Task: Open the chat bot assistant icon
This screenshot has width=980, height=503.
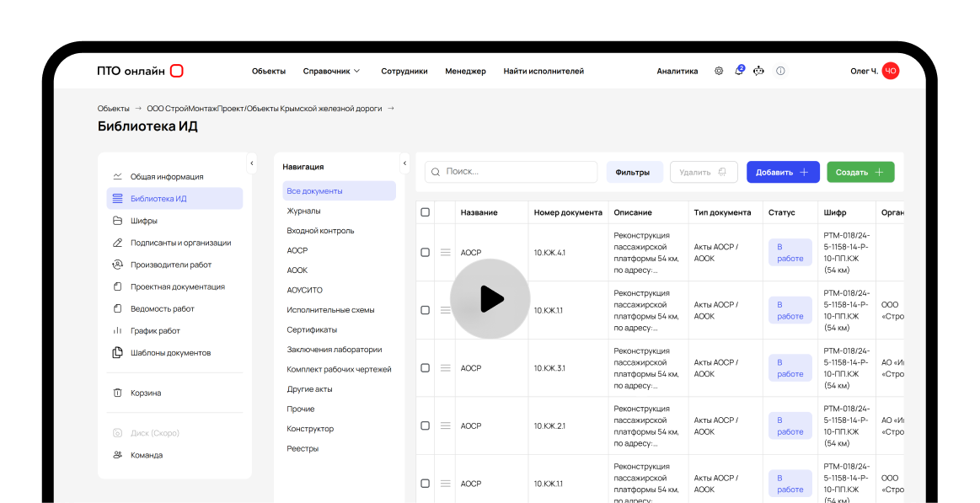Action: coord(758,71)
